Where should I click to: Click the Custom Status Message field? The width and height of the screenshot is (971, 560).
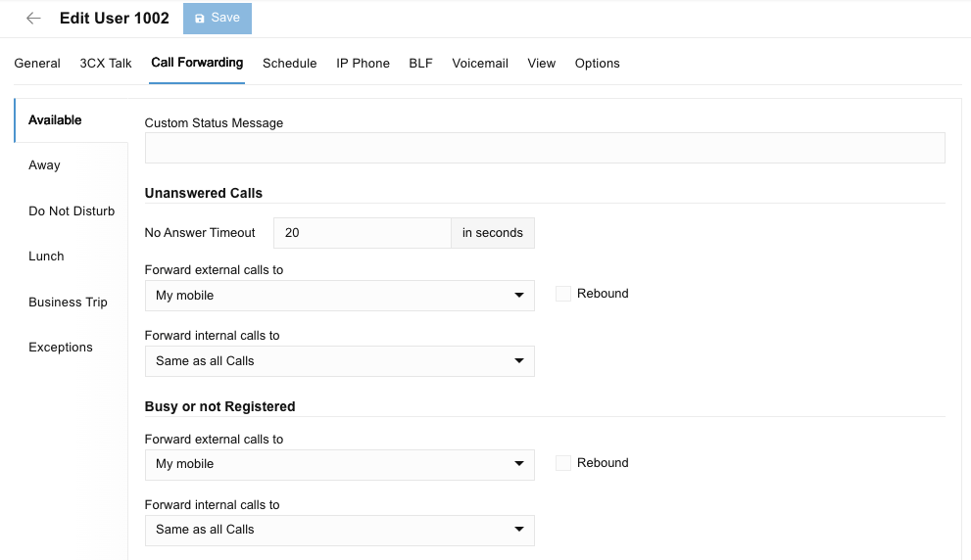(x=544, y=148)
